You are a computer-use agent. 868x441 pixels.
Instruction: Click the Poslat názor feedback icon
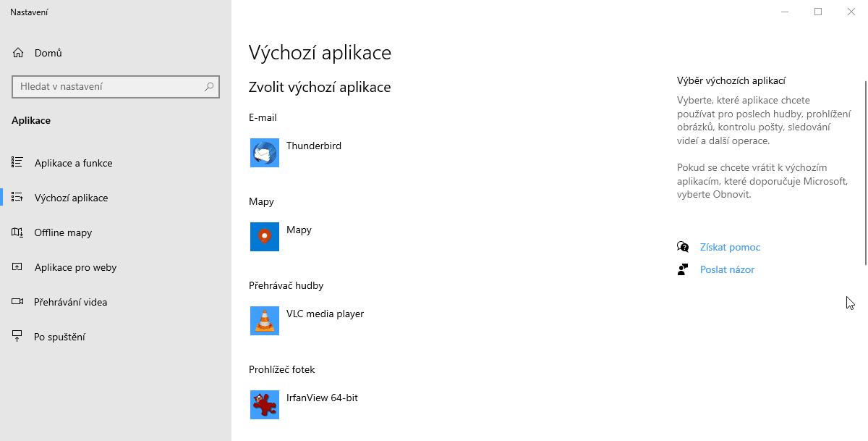[683, 269]
